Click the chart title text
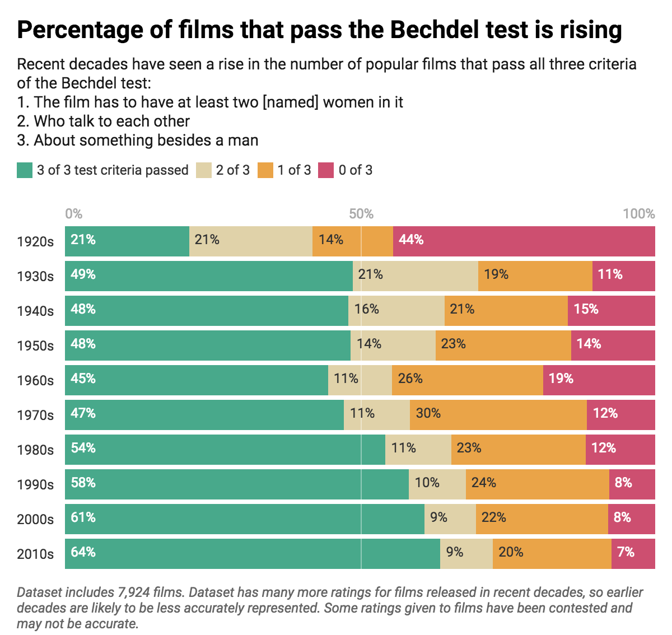672x635 pixels. [x=319, y=30]
